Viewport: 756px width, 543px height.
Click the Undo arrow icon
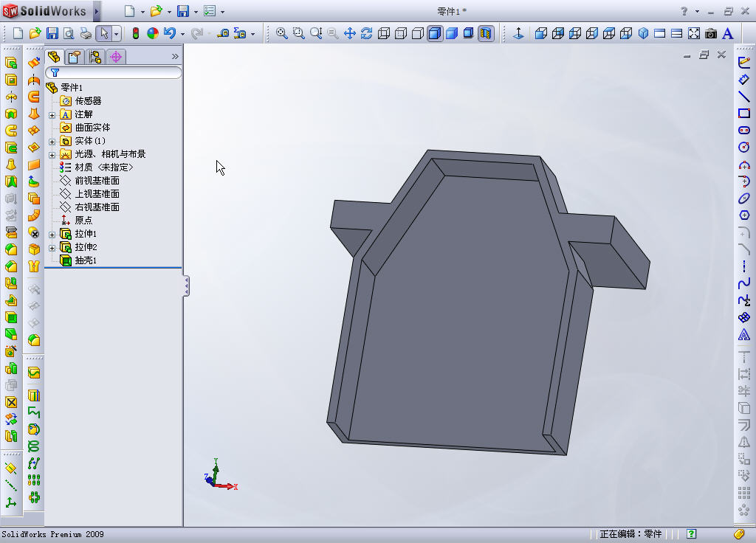(x=169, y=33)
